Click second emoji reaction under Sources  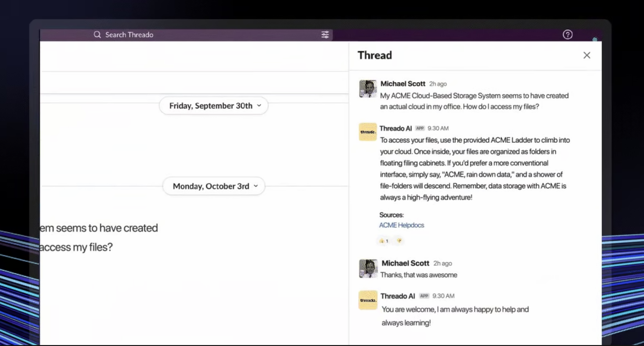coord(399,241)
